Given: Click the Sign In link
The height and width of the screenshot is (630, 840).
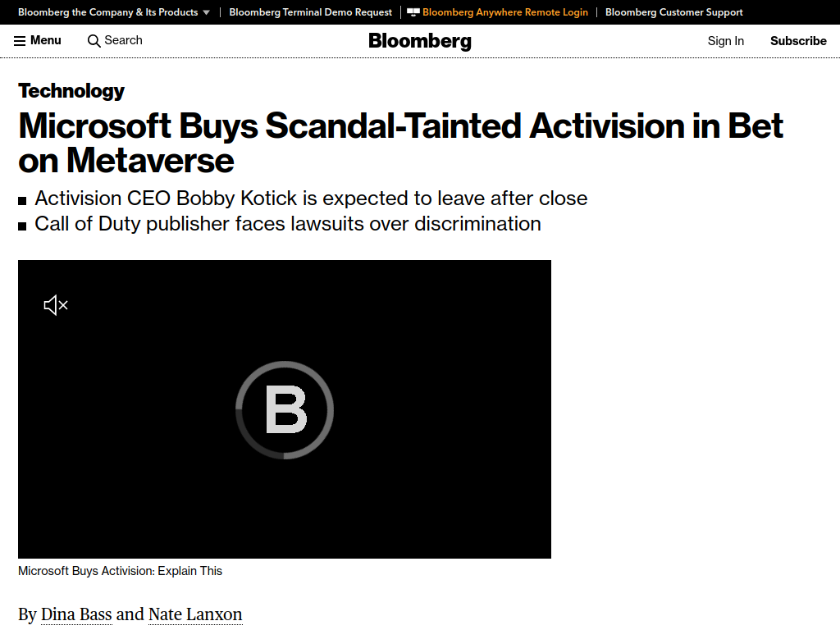Looking at the screenshot, I should 725,41.
